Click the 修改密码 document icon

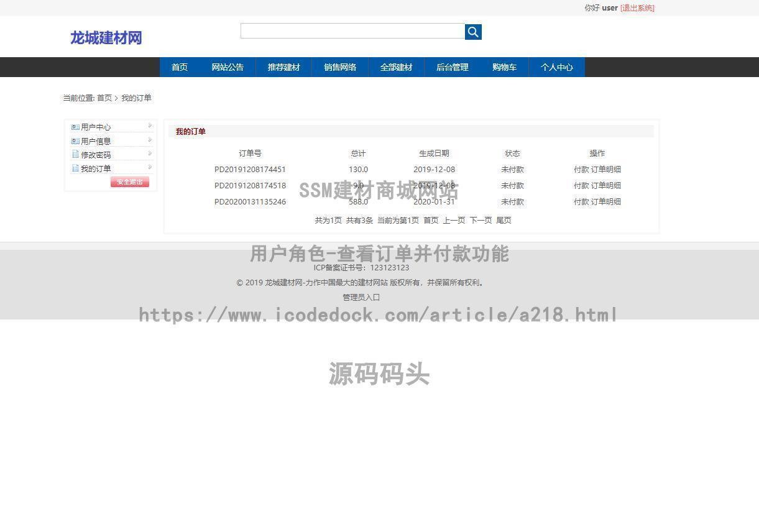click(74, 154)
